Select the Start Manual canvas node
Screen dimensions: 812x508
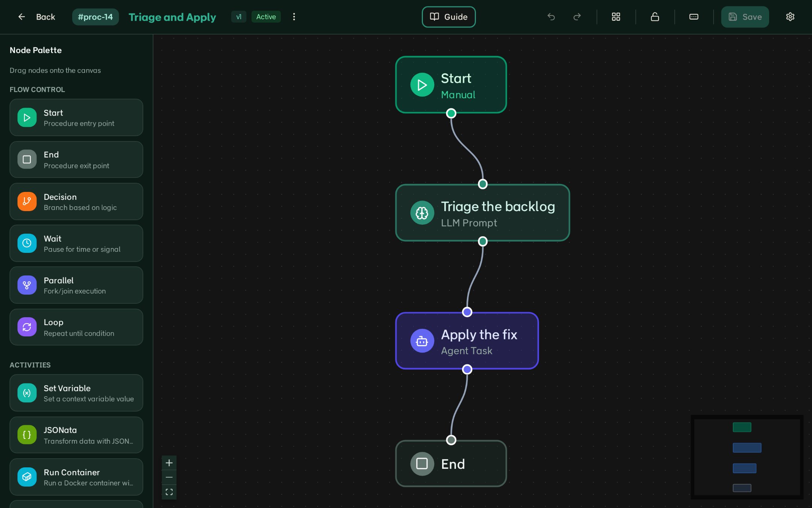[451, 85]
